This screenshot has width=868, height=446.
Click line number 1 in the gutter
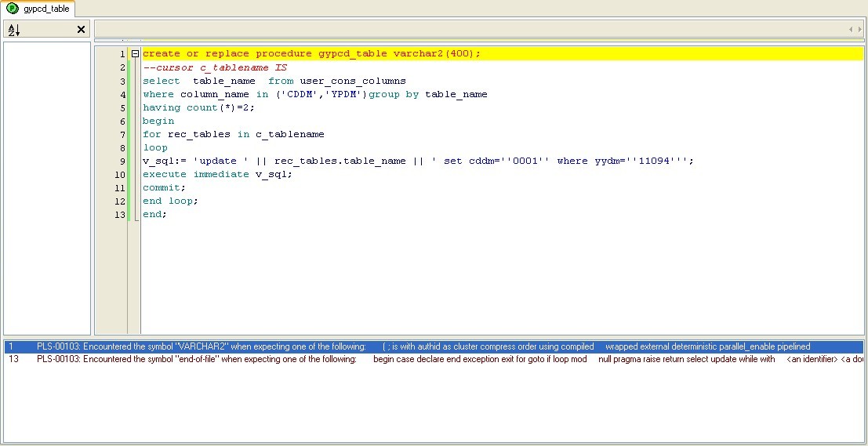[122, 54]
